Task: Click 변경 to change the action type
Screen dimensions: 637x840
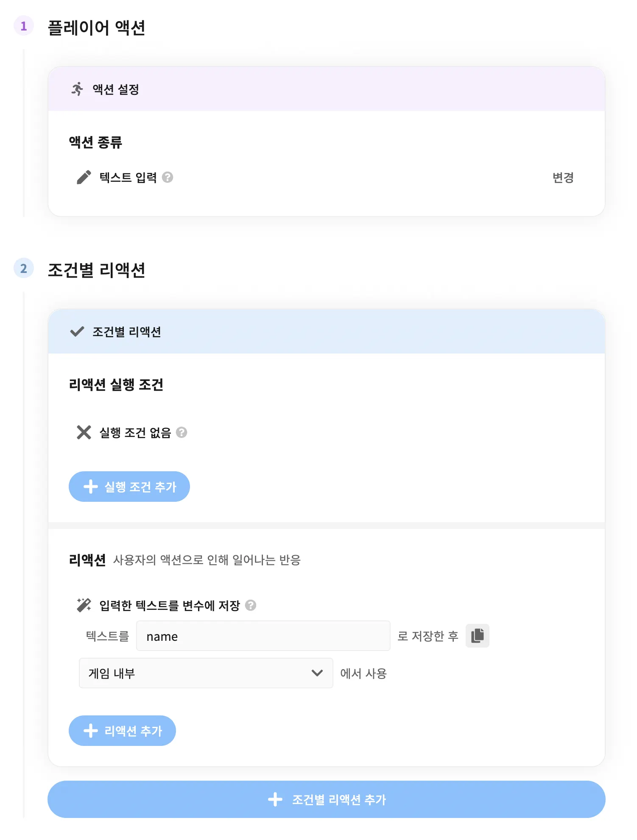Action: pos(563,178)
